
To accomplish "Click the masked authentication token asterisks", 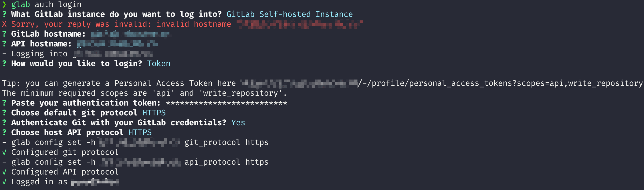I will [227, 103].
